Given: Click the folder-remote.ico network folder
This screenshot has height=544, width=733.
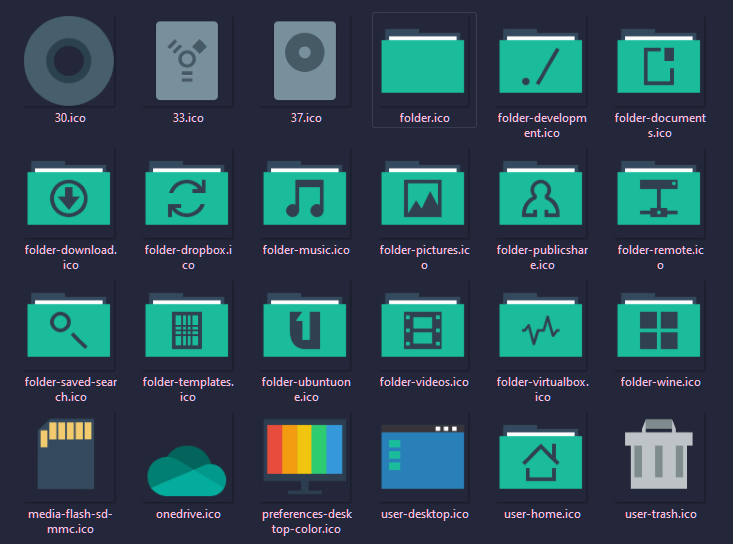Looking at the screenshot, I should coord(659,194).
